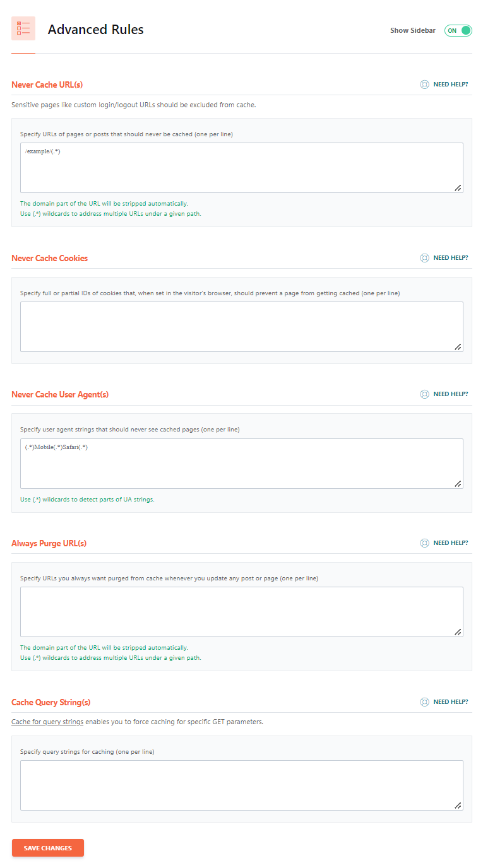Image resolution: width=483 pixels, height=868 pixels.
Task: Click the 'Never Cache URL(s)' section heading
Action: [x=47, y=84]
